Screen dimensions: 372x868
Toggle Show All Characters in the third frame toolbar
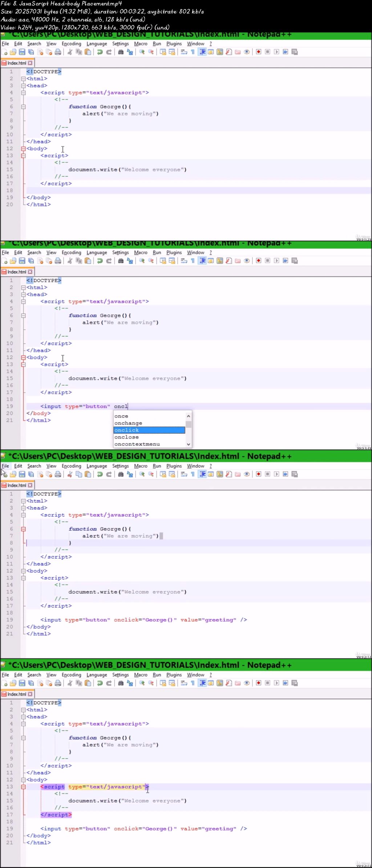[193, 474]
